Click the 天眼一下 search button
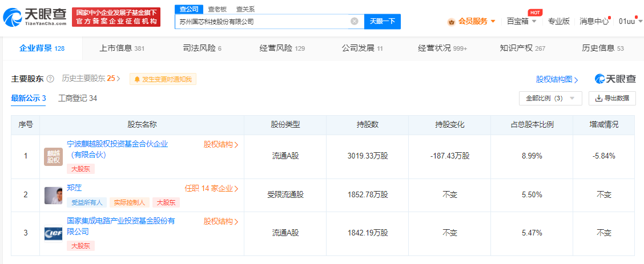Image resolution: width=644 pixels, height=264 pixels. click(383, 21)
